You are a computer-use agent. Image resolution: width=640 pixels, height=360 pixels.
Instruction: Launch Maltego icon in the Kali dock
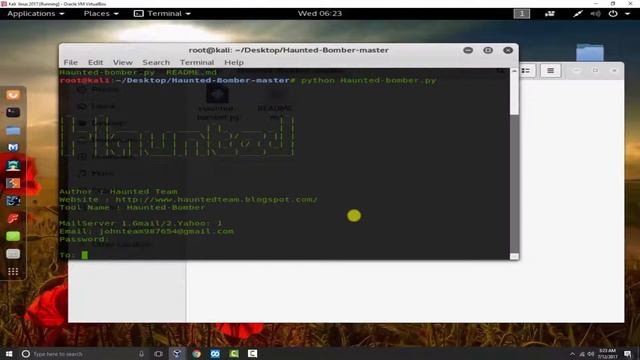13,200
